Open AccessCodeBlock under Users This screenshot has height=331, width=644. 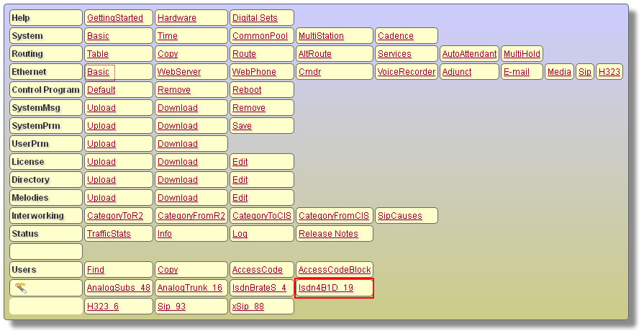(x=335, y=270)
